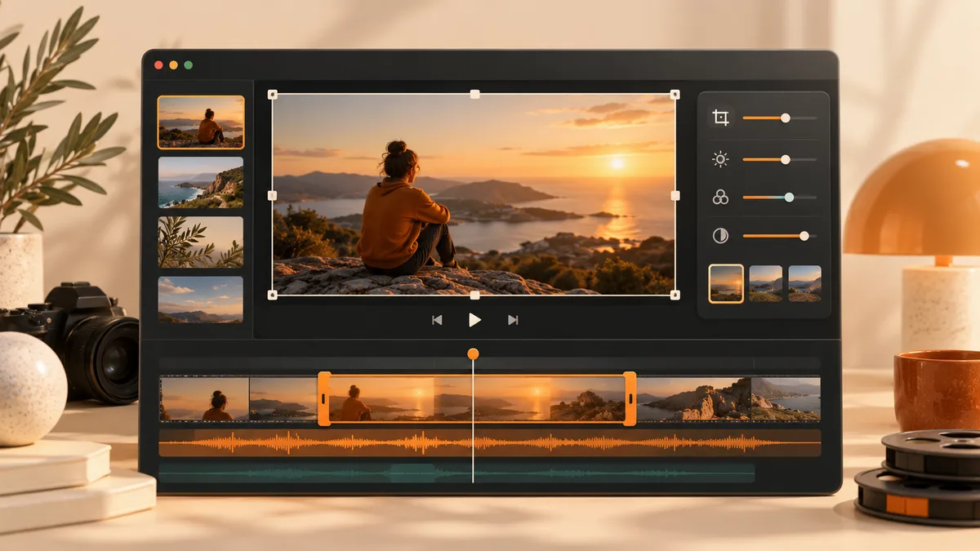Click bottom-center crop handle on preview

pos(474,295)
